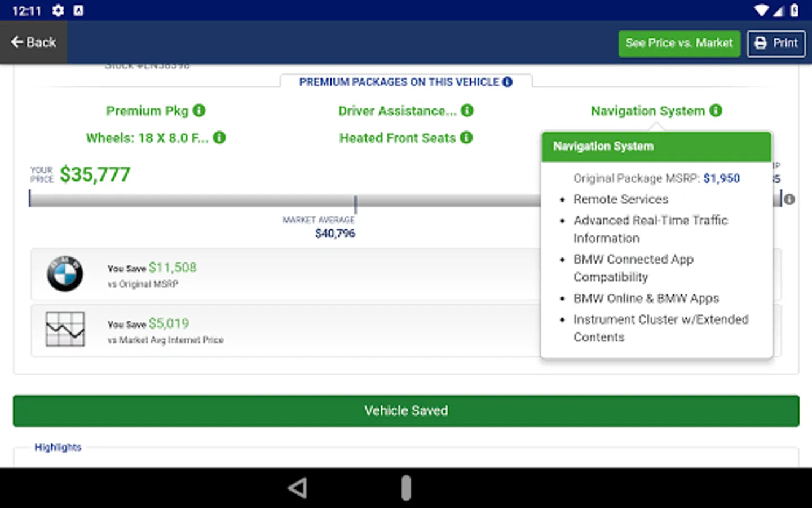812x508 pixels.
Task: Tap the BMW logo
Action: click(65, 274)
